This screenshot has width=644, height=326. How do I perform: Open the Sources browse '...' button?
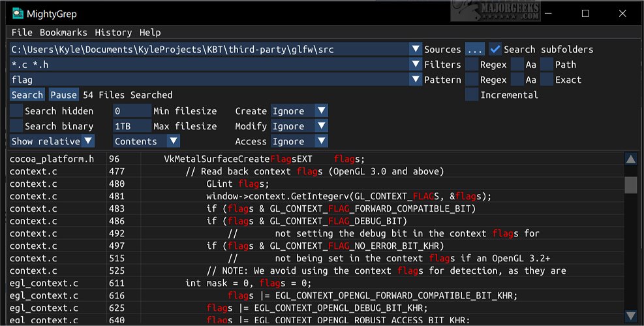click(x=474, y=49)
